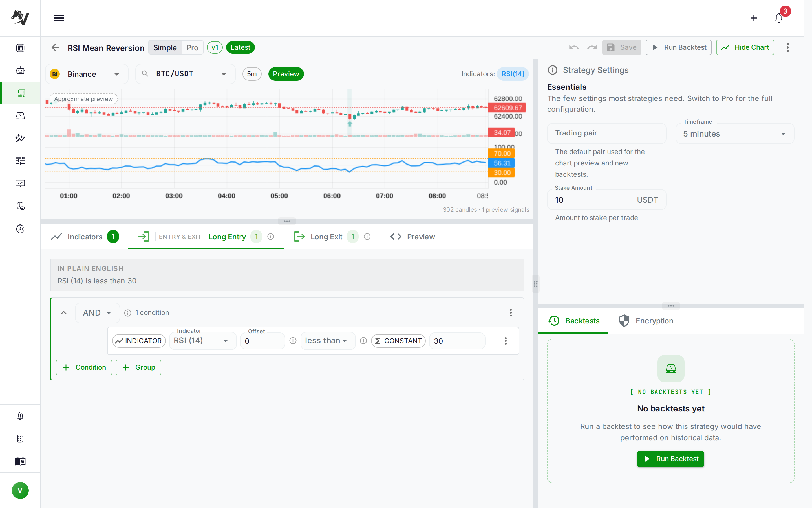Image resolution: width=812 pixels, height=508 pixels.
Task: Show Long Entry info tooltip icon
Action: coord(270,237)
